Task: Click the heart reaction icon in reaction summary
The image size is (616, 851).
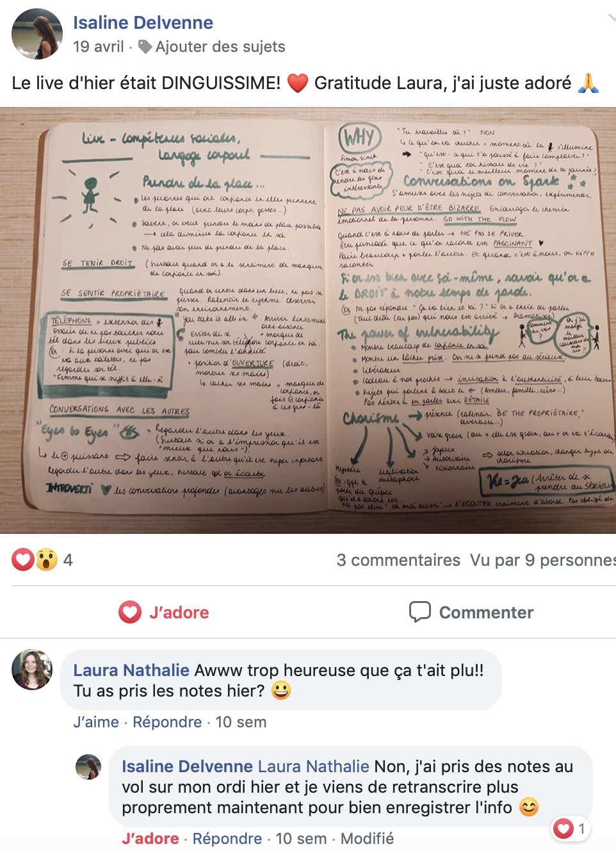Action: pyautogui.click(x=23, y=559)
